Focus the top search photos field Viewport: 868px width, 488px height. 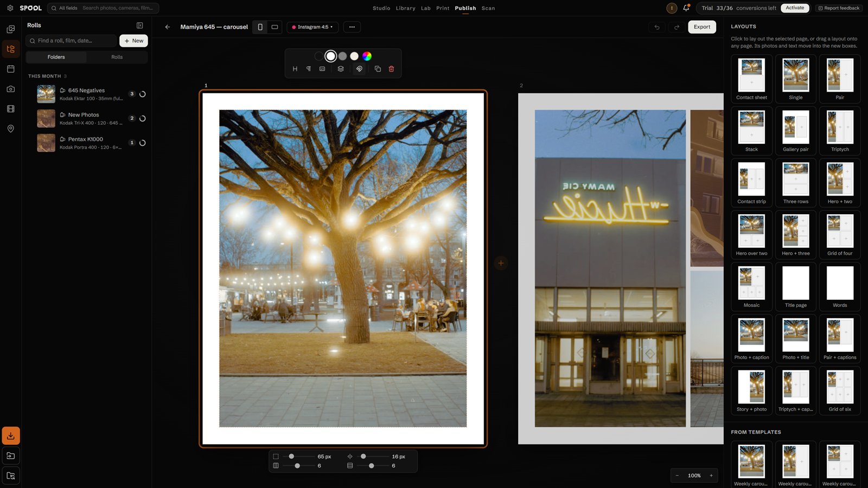coord(118,8)
